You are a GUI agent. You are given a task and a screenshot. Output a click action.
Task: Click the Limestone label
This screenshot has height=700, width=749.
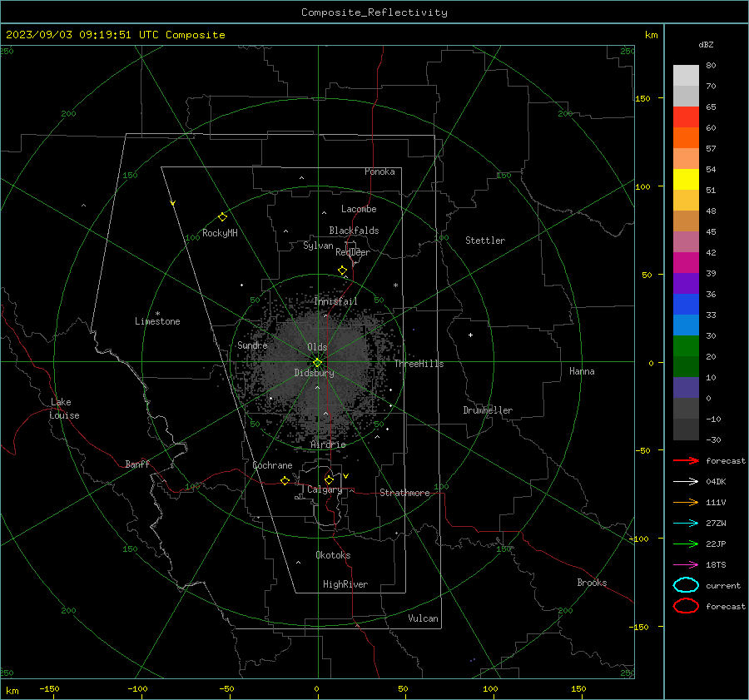pyautogui.click(x=157, y=321)
